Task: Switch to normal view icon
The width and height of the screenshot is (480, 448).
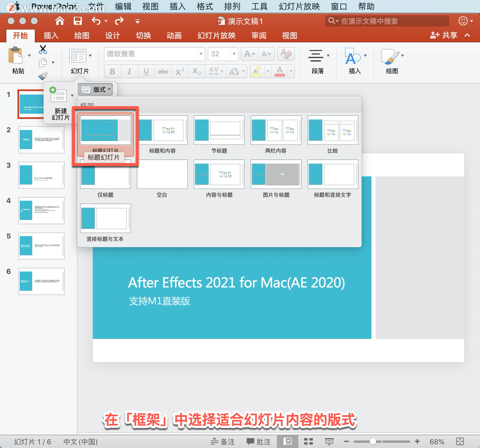Action: click(287, 442)
